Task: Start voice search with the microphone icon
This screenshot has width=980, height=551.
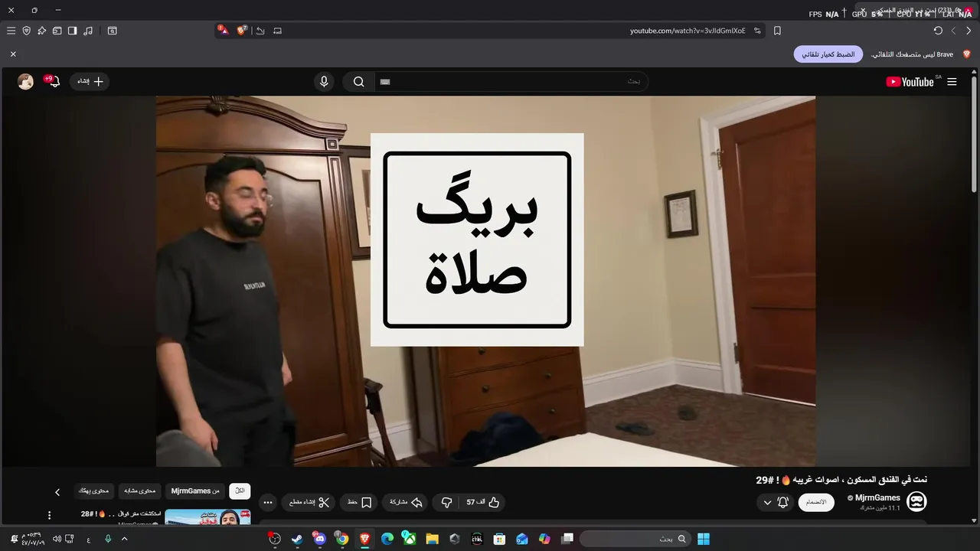Action: pos(324,82)
